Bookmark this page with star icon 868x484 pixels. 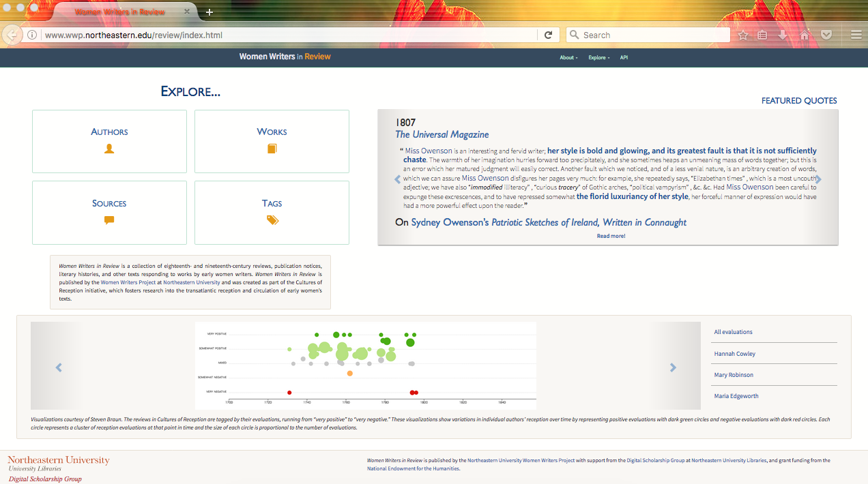click(x=743, y=35)
